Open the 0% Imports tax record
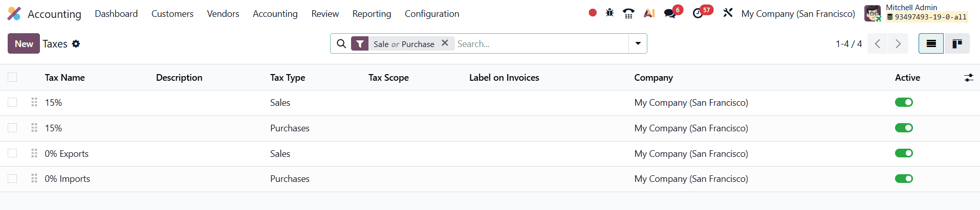The height and width of the screenshot is (210, 980). (x=68, y=179)
